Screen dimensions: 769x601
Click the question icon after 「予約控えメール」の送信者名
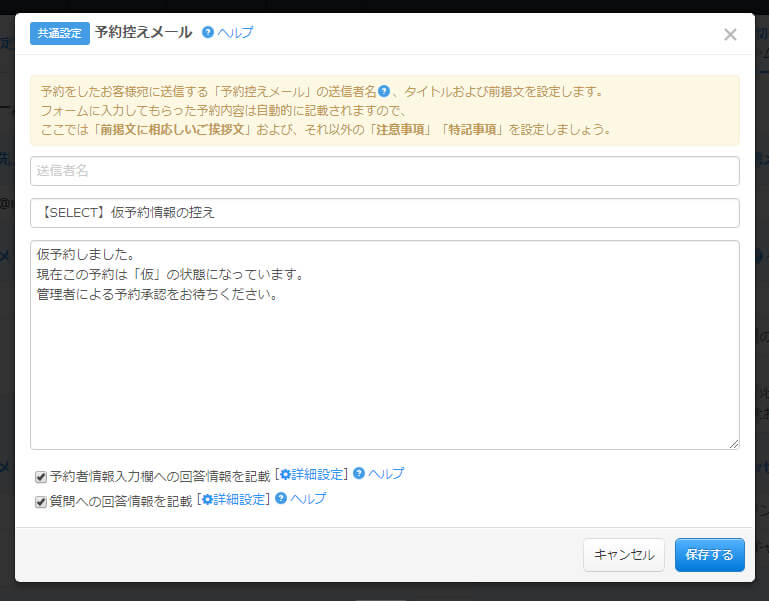(x=383, y=91)
